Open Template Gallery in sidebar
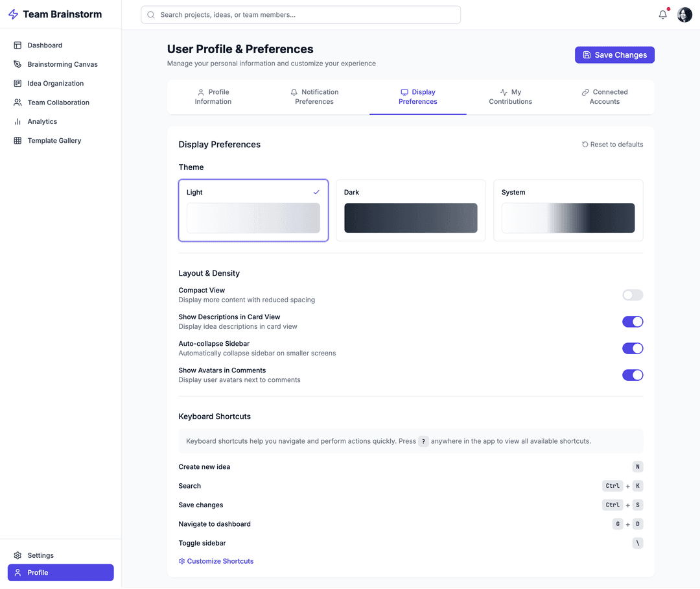This screenshot has height=589, width=700. 54,141
